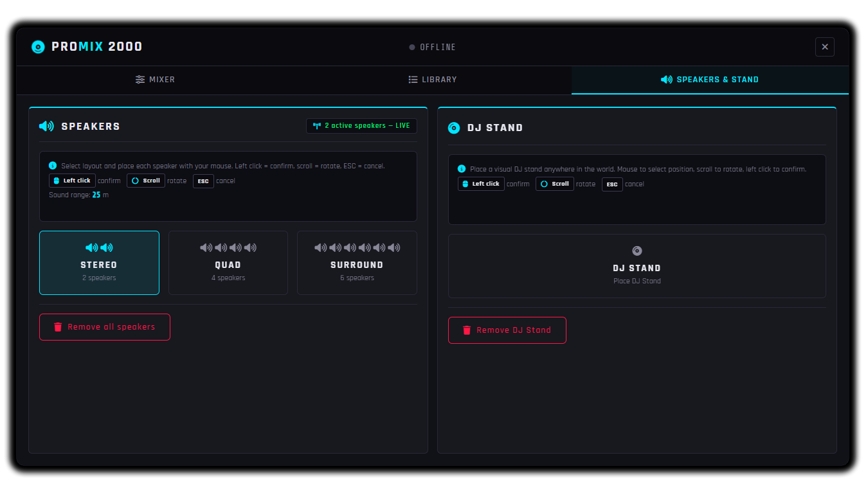Click the 'Place DJ Stand' subtitle text
The width and height of the screenshot is (868, 489).
click(x=637, y=281)
